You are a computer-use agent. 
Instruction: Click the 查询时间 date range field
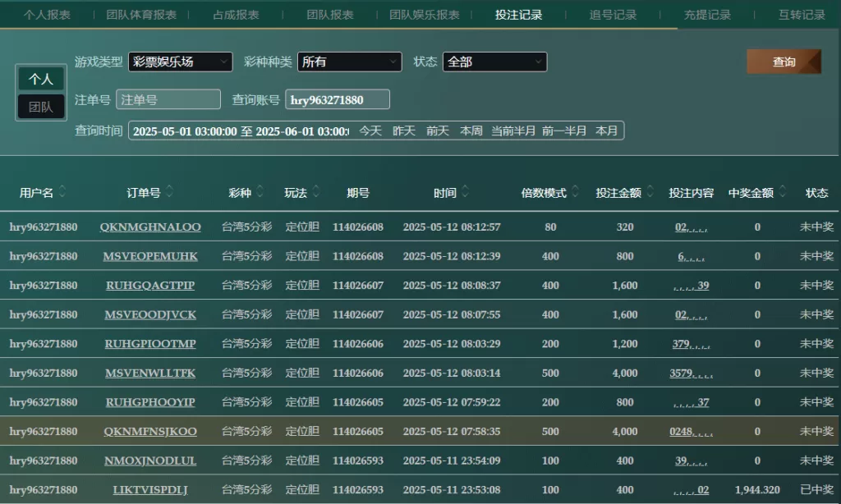[x=241, y=131]
